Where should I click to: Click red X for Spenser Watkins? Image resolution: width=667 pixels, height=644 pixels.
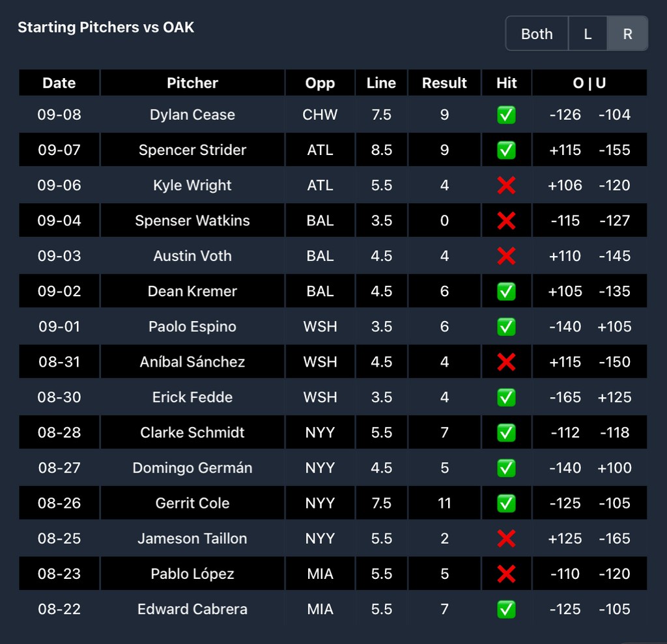(x=506, y=221)
